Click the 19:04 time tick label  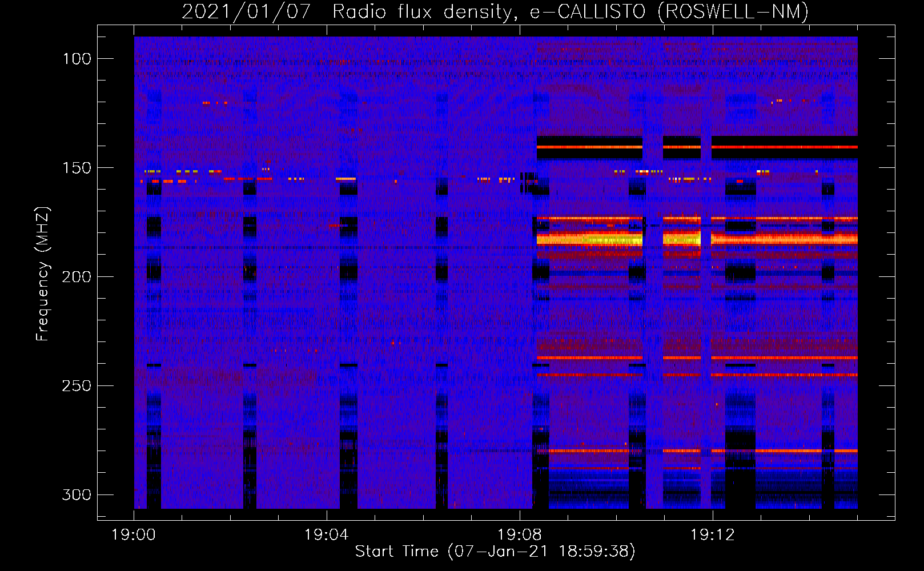click(327, 535)
